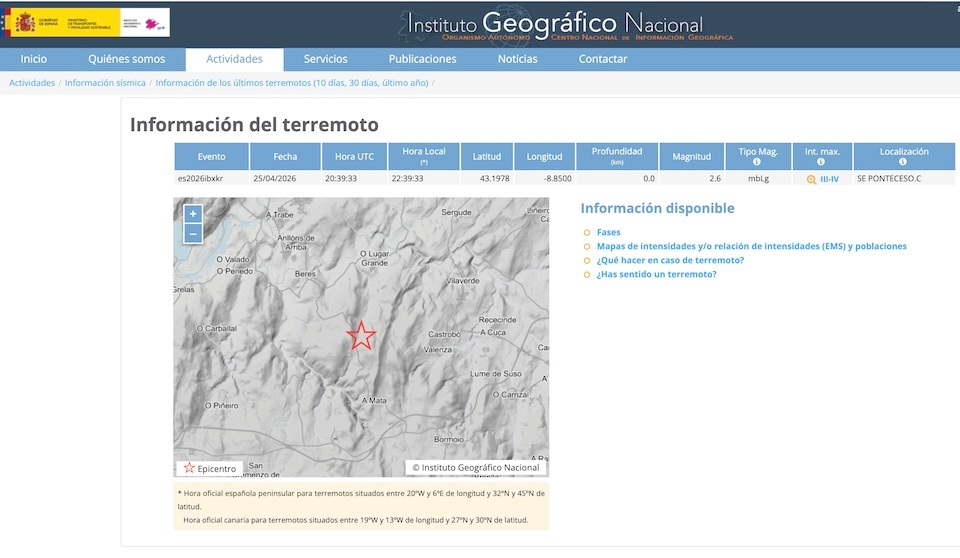Click the magnifier icon beside intensity III-IV
Image resolution: width=960 pixels, height=558 pixels.
pos(811,179)
